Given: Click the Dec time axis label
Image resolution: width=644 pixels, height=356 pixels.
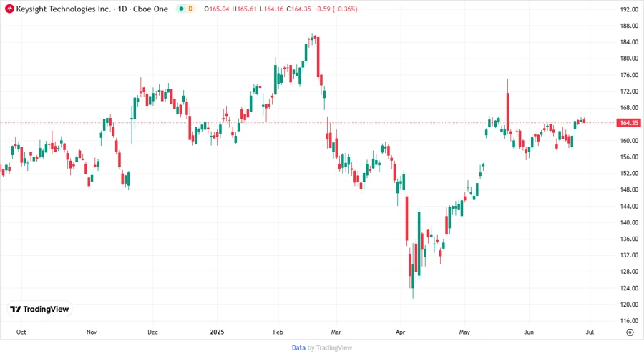Looking at the screenshot, I should (152, 332).
